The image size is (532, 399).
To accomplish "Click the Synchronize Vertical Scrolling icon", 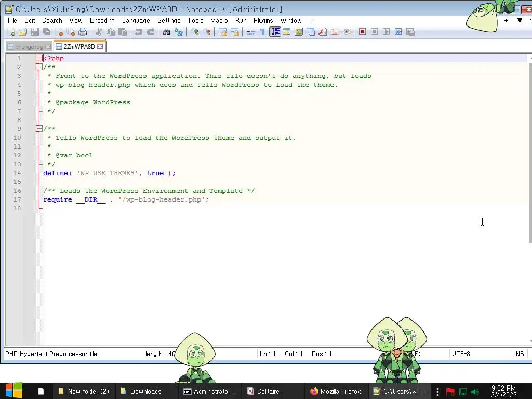I will pos(222,32).
